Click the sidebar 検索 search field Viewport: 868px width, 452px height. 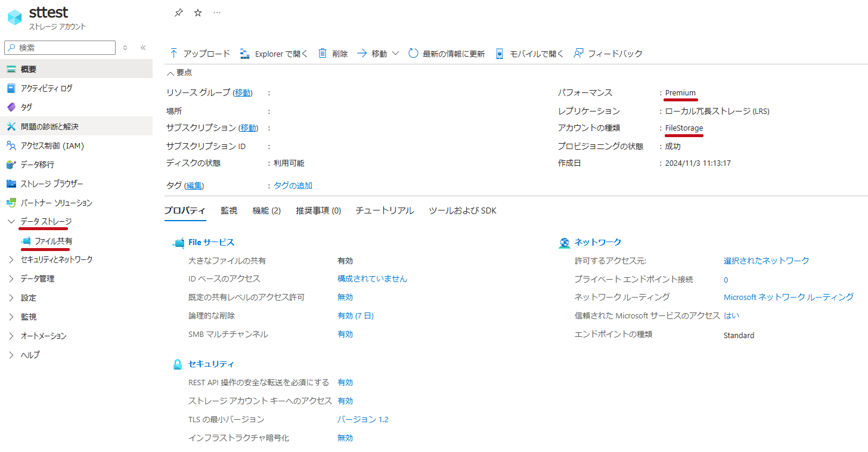[60, 48]
